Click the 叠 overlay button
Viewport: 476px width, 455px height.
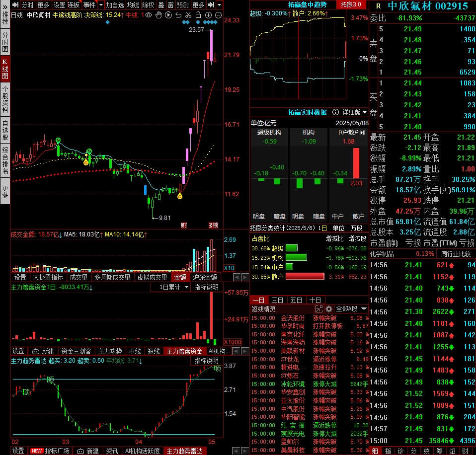click(x=161, y=5)
